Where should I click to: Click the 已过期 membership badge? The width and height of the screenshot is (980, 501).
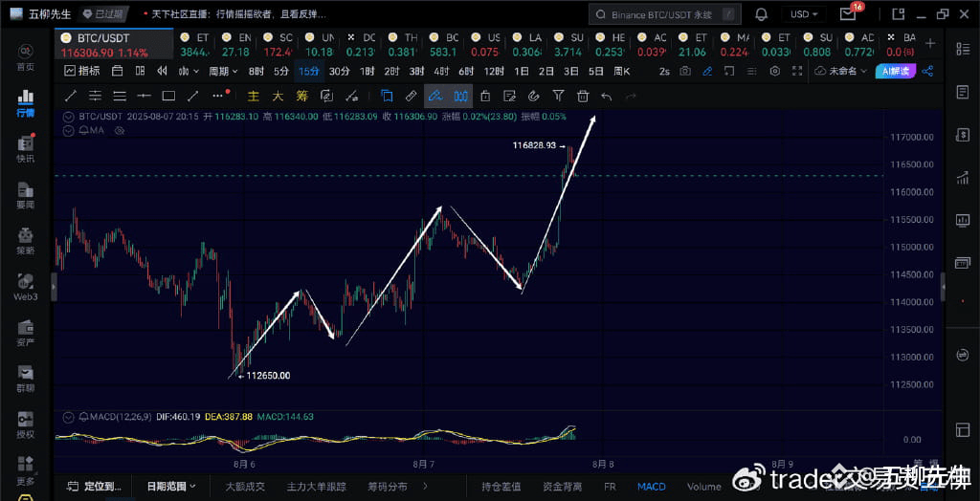[104, 13]
